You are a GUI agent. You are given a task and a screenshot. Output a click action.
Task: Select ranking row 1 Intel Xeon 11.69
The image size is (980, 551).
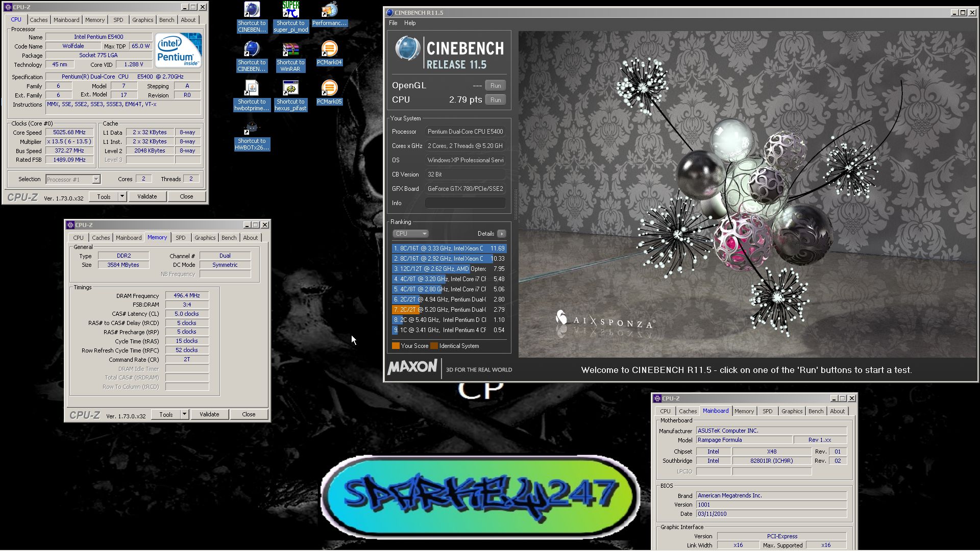[449, 248]
